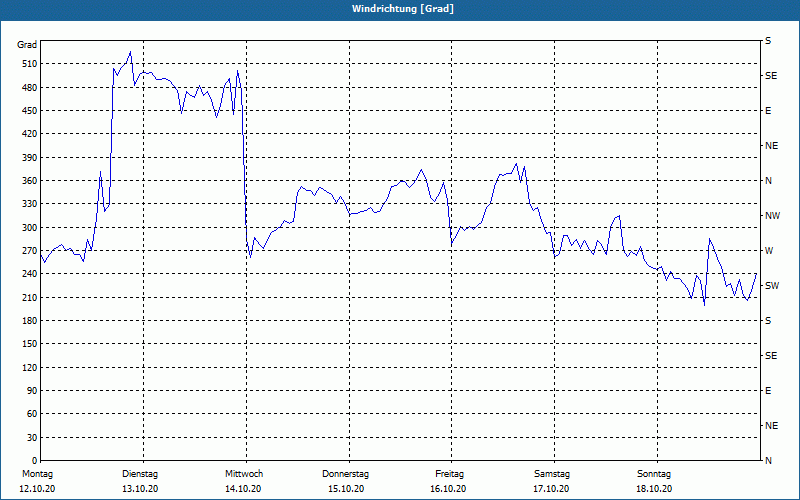Click the 330 degree axis label

pos(31,204)
